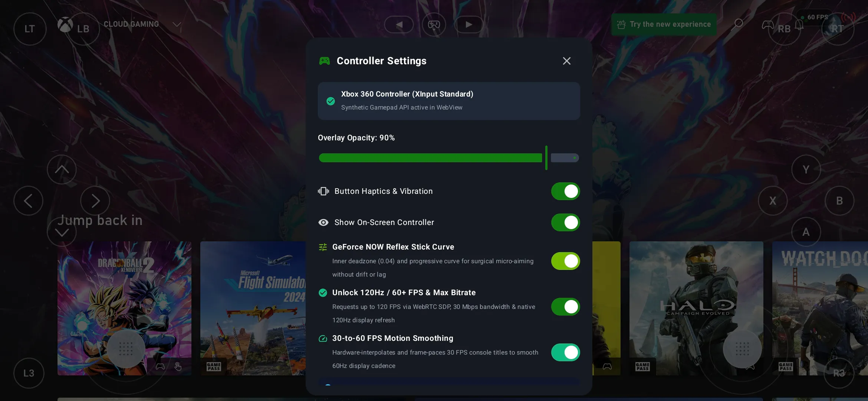Image resolution: width=868 pixels, height=401 pixels.
Task: Tap the overlay Back (left triangle) button
Action: [399, 25]
